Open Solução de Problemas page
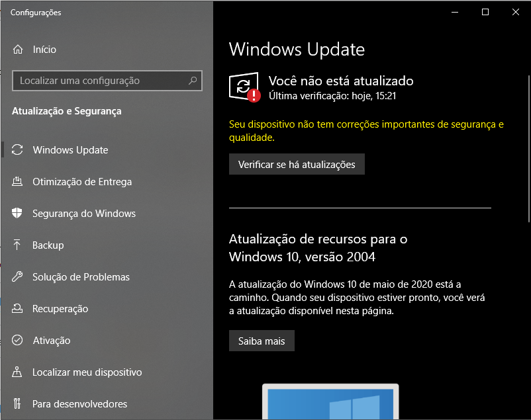The height and width of the screenshot is (420, 531). pos(107,277)
